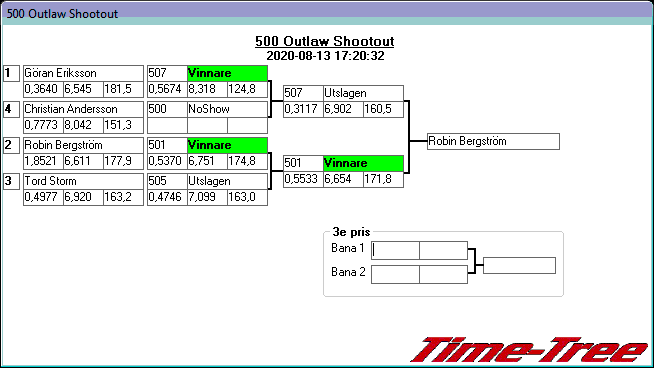Click the 500 Outlaw Shootout underlined heading
Viewport: 654px width, 368px height.
point(324,41)
